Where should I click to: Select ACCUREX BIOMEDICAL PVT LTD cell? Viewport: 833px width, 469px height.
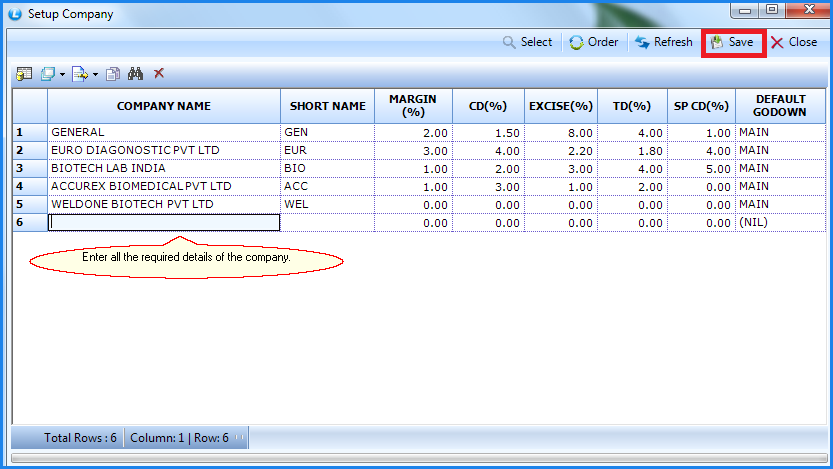click(x=164, y=186)
